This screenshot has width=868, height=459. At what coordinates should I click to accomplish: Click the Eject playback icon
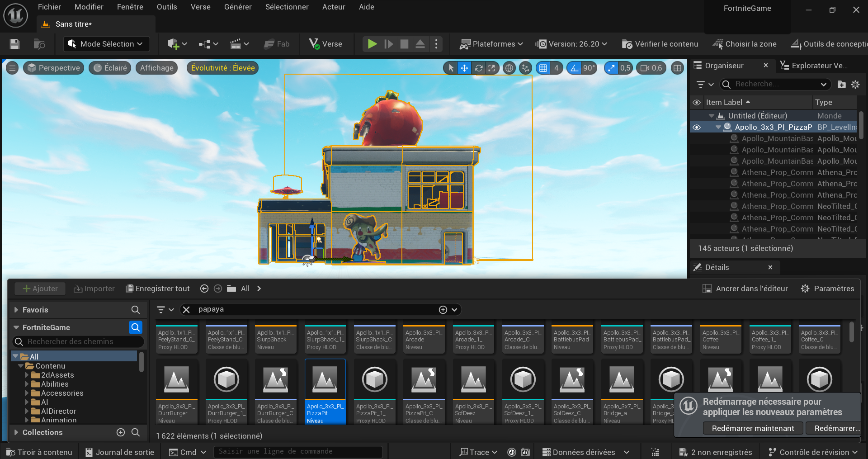point(420,44)
